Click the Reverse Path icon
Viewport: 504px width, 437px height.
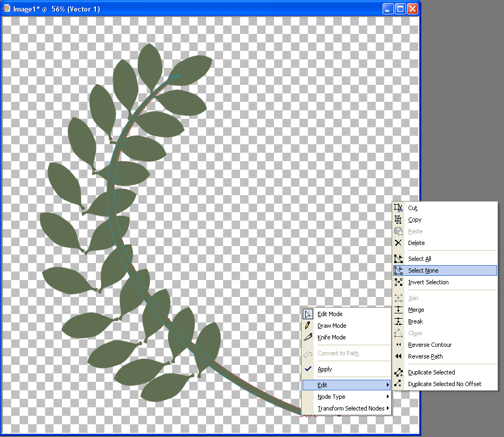(399, 356)
